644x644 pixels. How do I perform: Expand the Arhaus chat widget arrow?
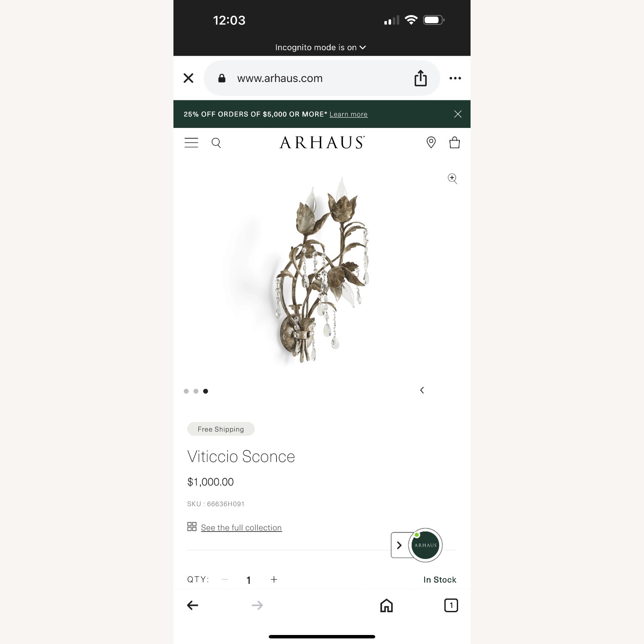click(x=399, y=545)
